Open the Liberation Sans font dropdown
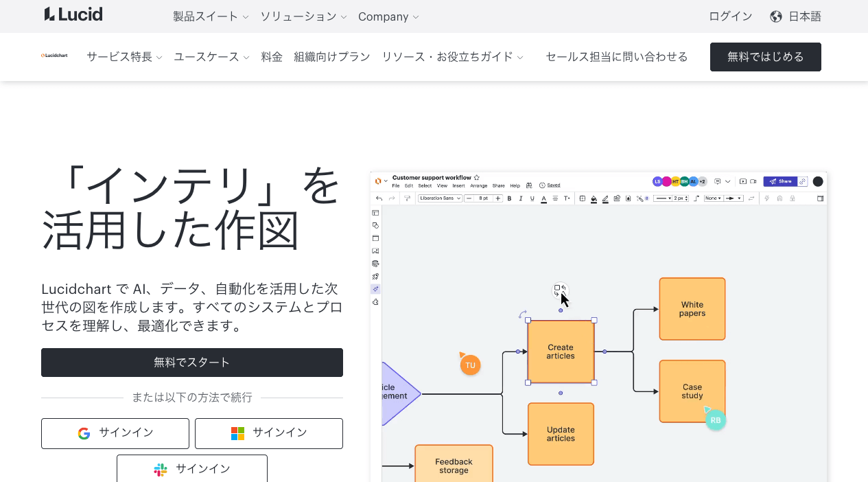The width and height of the screenshot is (868, 482). [440, 198]
